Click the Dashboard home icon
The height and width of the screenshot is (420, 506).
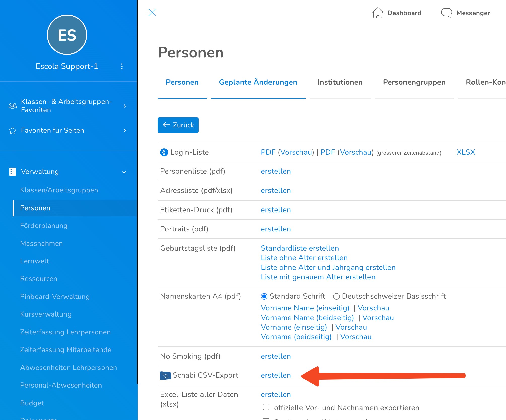[378, 13]
